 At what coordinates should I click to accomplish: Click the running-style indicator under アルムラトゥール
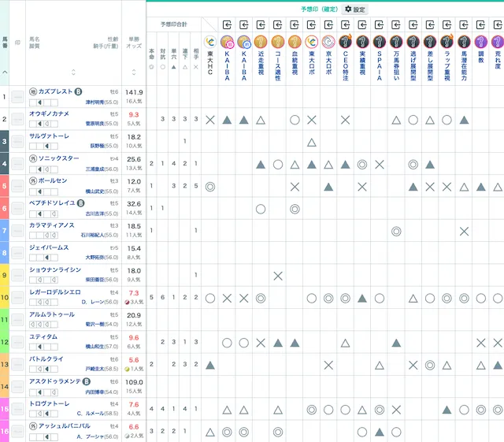click(x=43, y=325)
